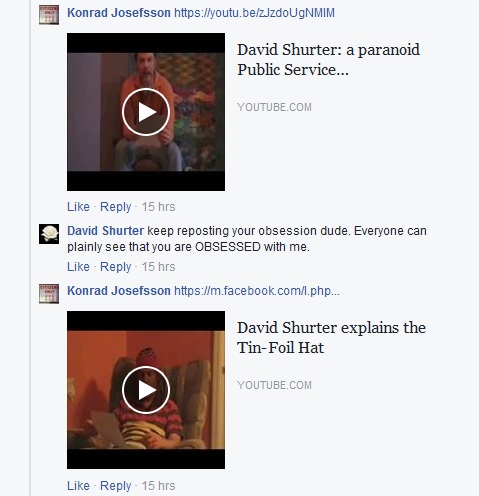Viewport: 479px width, 496px height.
Task: Open the m.facebook.com/l.php link
Action: (257, 291)
